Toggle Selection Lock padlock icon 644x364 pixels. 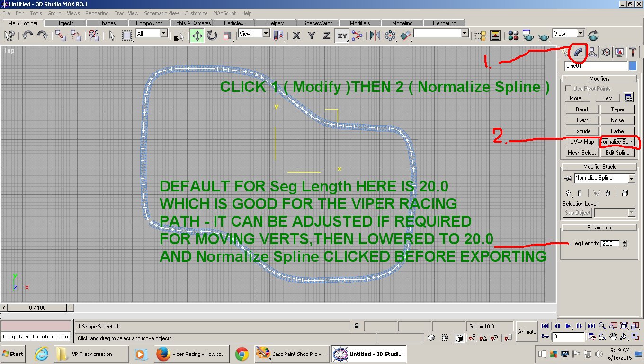[x=356, y=326]
